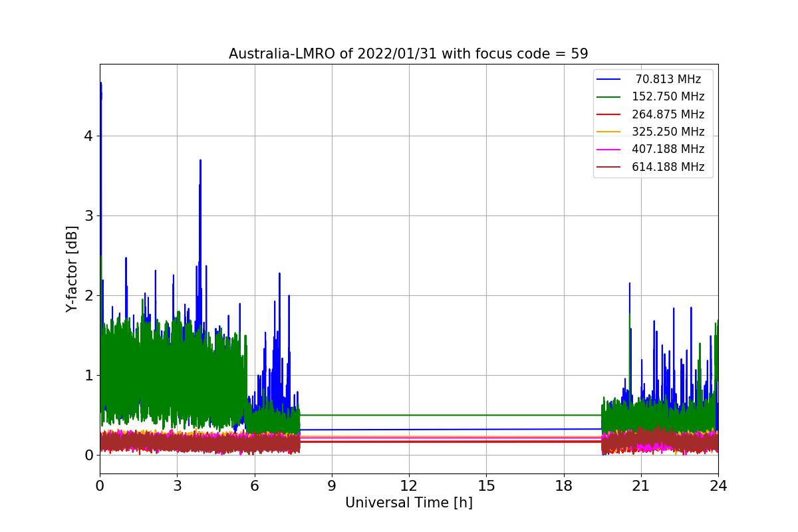Viewport: 798px width, 532px height.
Task: Select the 264.875 MHz legend label
Action: click(x=668, y=114)
